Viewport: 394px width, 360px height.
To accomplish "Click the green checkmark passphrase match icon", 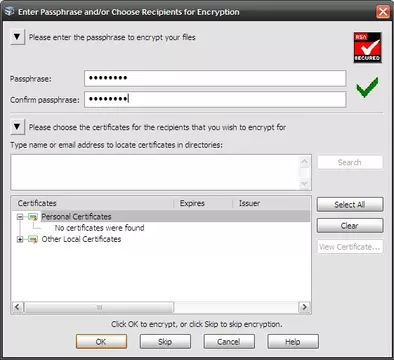I will point(367,87).
